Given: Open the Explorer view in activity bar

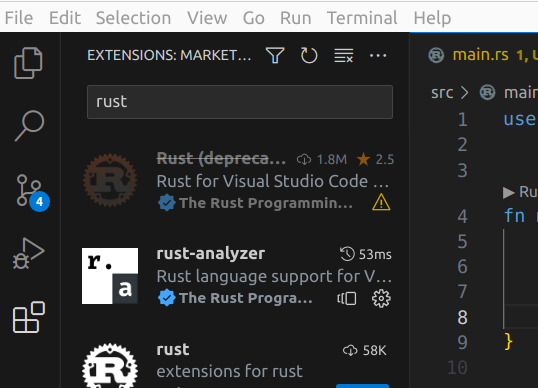Looking at the screenshot, I should [28, 63].
